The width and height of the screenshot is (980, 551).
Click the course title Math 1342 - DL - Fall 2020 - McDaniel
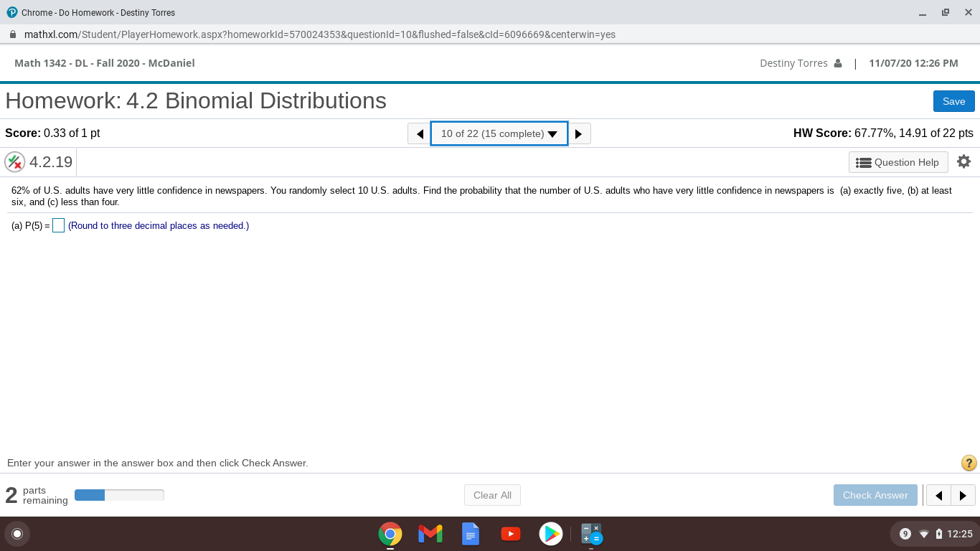pos(105,63)
